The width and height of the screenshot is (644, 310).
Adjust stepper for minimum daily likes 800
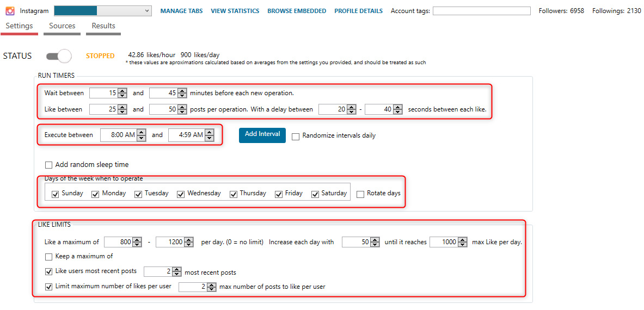click(x=137, y=243)
